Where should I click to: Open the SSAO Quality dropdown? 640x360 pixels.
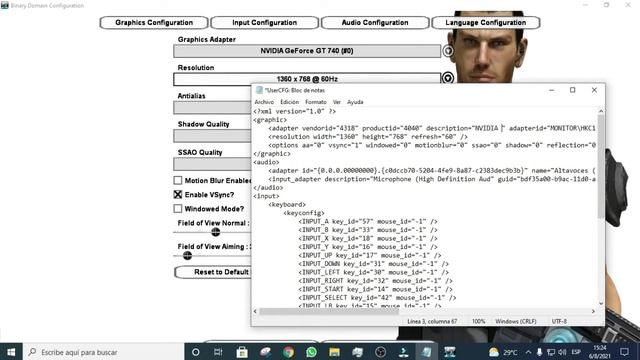212,164
